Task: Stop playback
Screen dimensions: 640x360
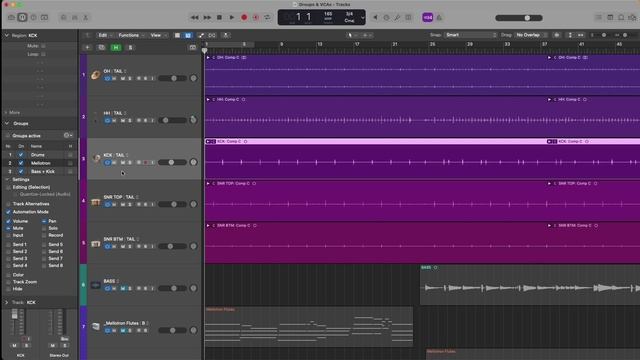Action: (x=219, y=18)
